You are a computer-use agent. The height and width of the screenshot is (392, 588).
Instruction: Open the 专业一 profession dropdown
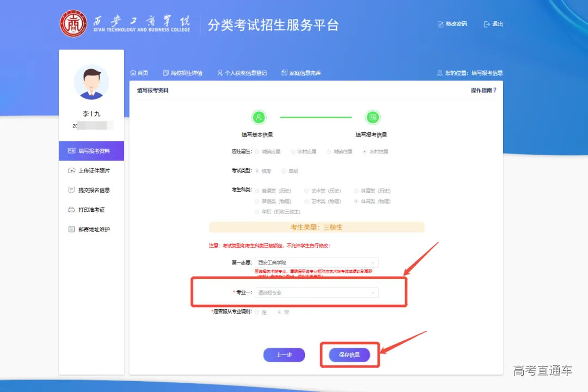pyautogui.click(x=317, y=292)
